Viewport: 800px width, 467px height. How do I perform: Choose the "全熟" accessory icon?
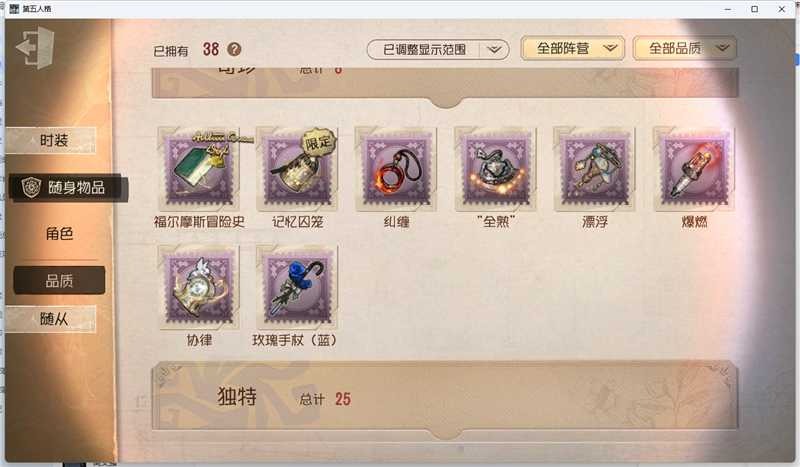click(x=495, y=169)
